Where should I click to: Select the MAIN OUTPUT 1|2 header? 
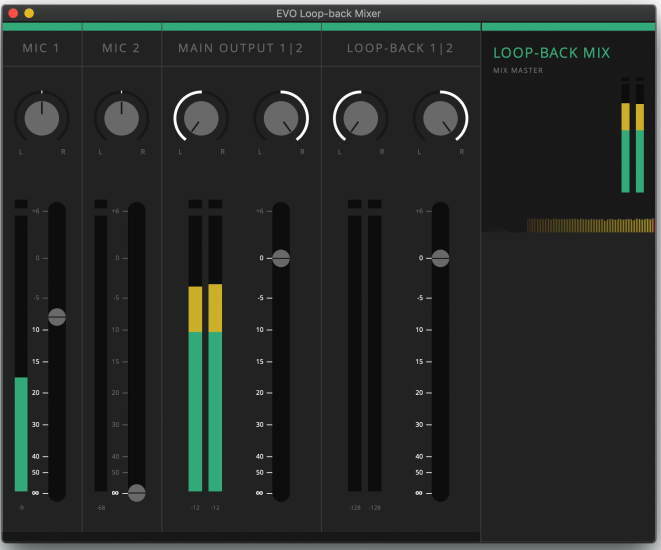241,48
